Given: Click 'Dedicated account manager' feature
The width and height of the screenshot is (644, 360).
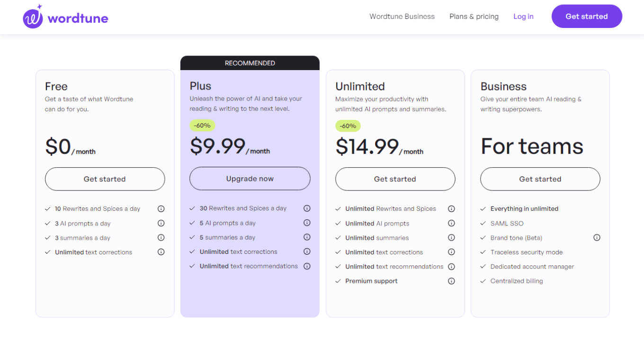Looking at the screenshot, I should pyautogui.click(x=532, y=267).
